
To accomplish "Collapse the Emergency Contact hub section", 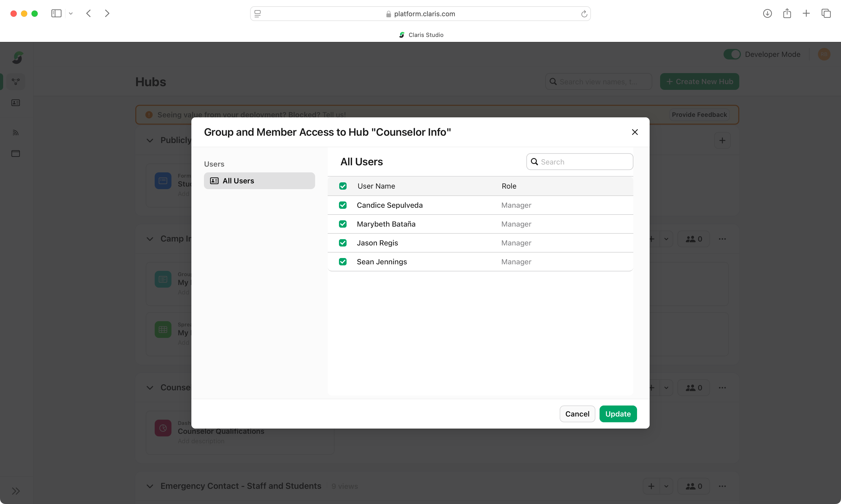I will pyautogui.click(x=150, y=486).
